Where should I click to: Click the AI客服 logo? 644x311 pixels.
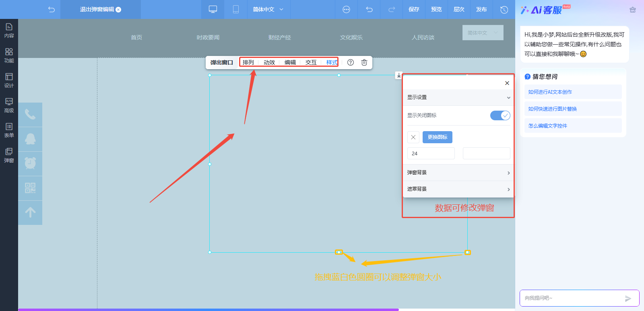coord(545,10)
